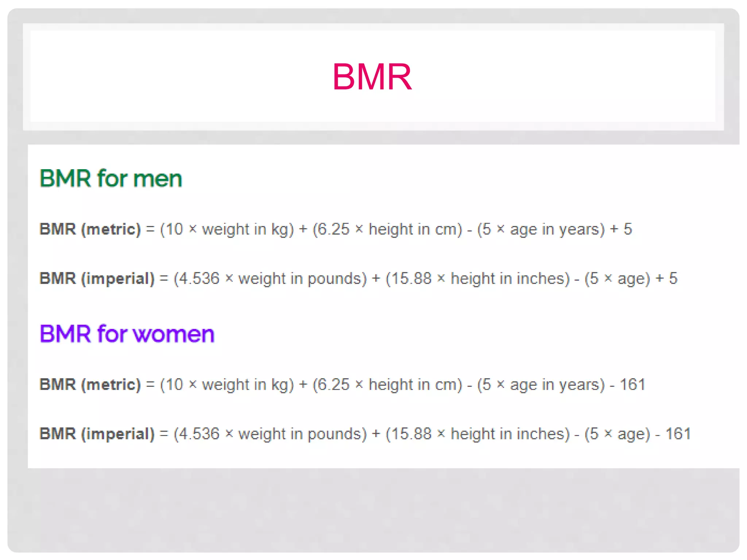Screen dimensions: 747x560
Task: Select the purple 'BMR for women' heading
Action: pyautogui.click(x=127, y=334)
